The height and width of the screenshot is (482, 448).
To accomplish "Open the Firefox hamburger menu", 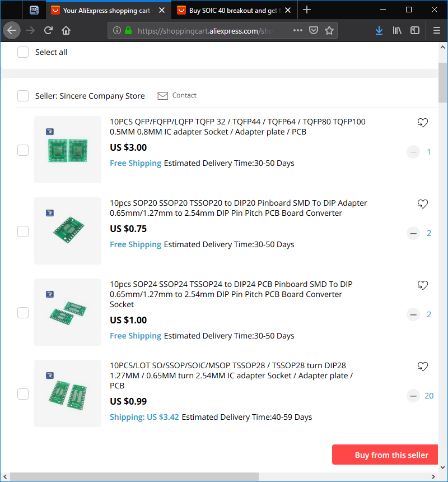I will [437, 30].
